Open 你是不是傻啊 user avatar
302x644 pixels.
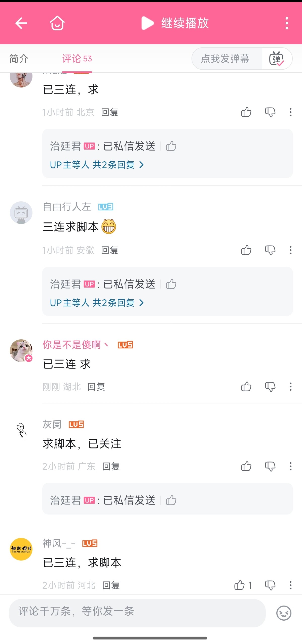[21, 351]
